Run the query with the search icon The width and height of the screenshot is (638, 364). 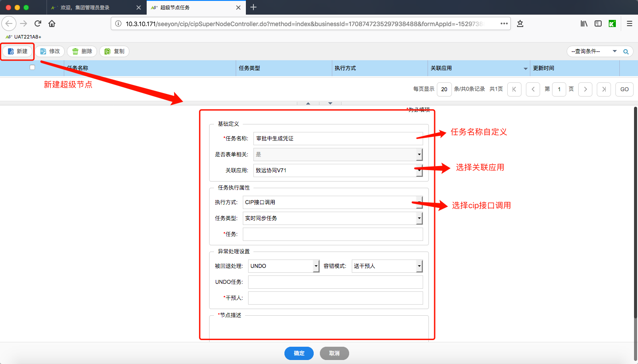pyautogui.click(x=626, y=51)
